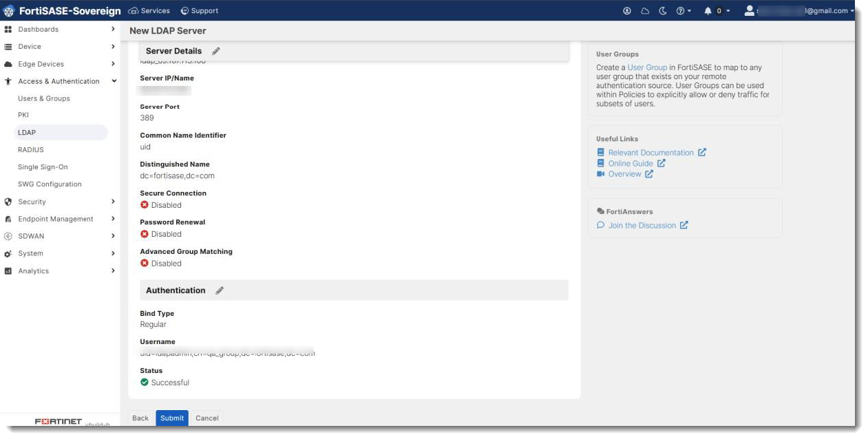Image resolution: width=868 pixels, height=439 pixels.
Task: Click the Edge Devices cloud icon
Action: click(8, 64)
